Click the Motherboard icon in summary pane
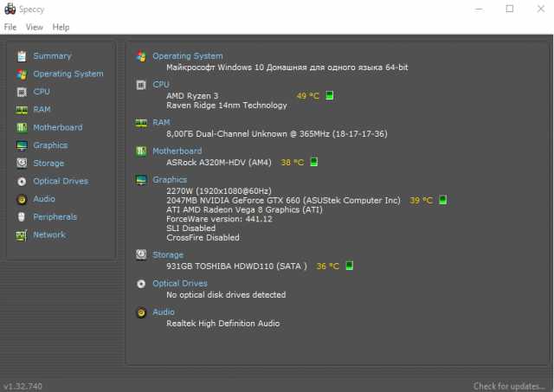The image size is (554, 392). tap(141, 151)
